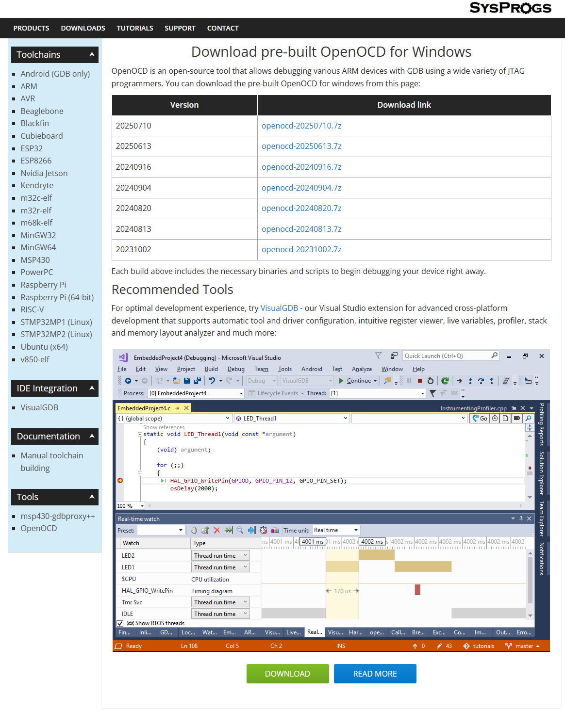Click the Step Out arrow icon

click(492, 381)
